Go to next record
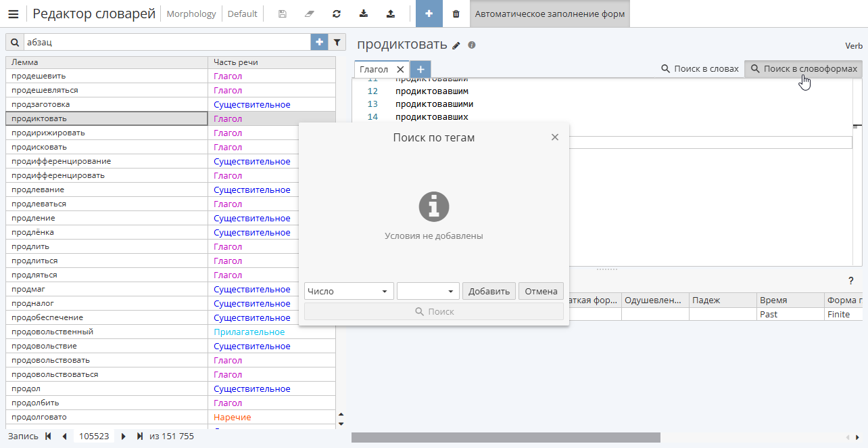Image resolution: width=868 pixels, height=448 pixels. pyautogui.click(x=124, y=436)
